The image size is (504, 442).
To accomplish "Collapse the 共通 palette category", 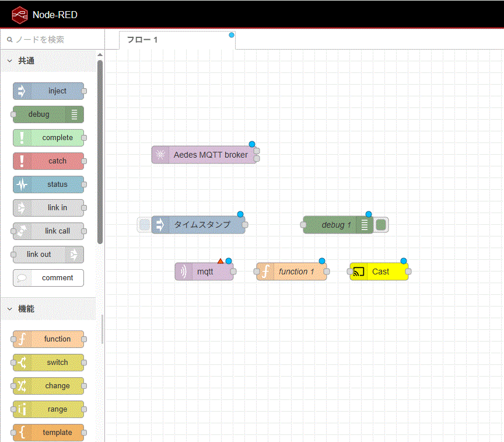I will click(x=10, y=61).
